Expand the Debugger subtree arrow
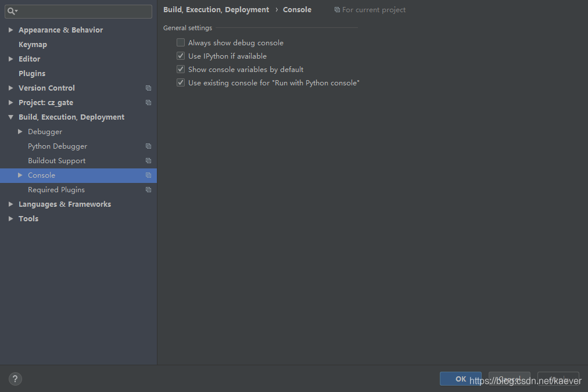 point(20,132)
